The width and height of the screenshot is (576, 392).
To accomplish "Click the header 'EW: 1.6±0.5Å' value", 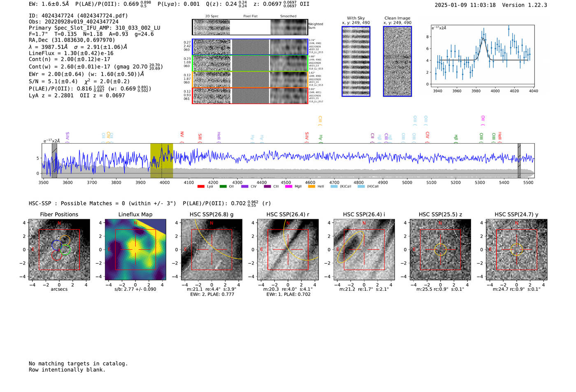I will pyautogui.click(x=49, y=4).
